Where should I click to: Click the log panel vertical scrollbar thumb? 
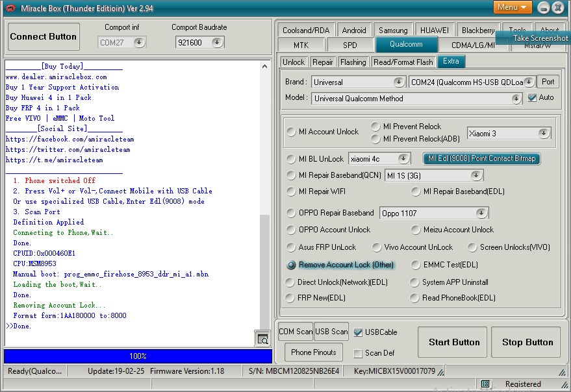(x=265, y=271)
